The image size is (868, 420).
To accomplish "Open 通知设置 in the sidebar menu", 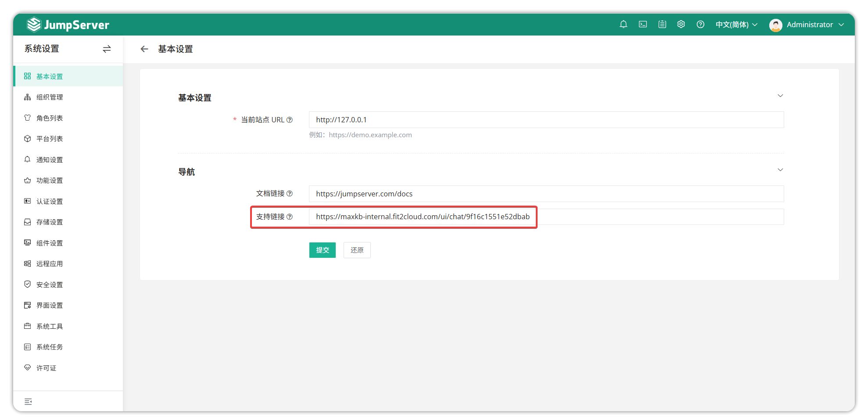I will (68, 160).
